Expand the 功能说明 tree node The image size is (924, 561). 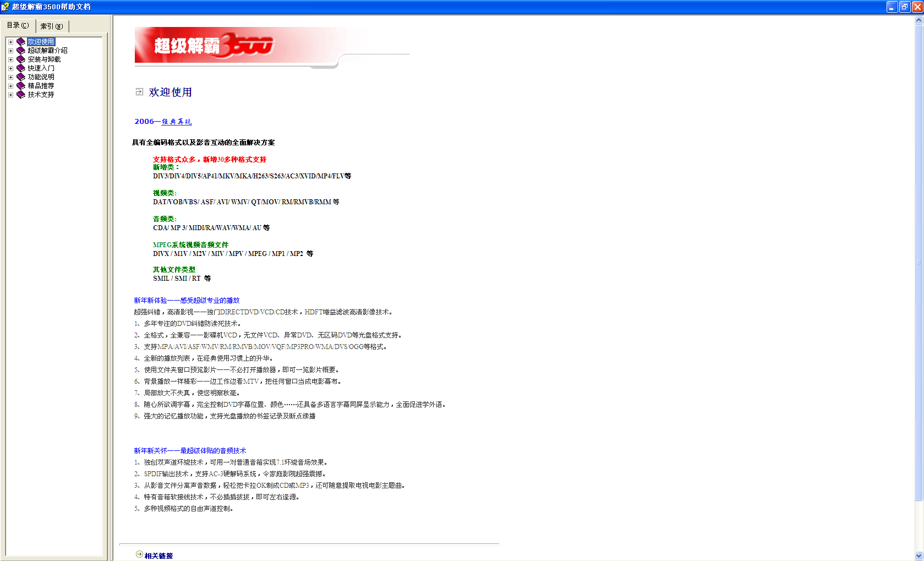(x=10, y=77)
